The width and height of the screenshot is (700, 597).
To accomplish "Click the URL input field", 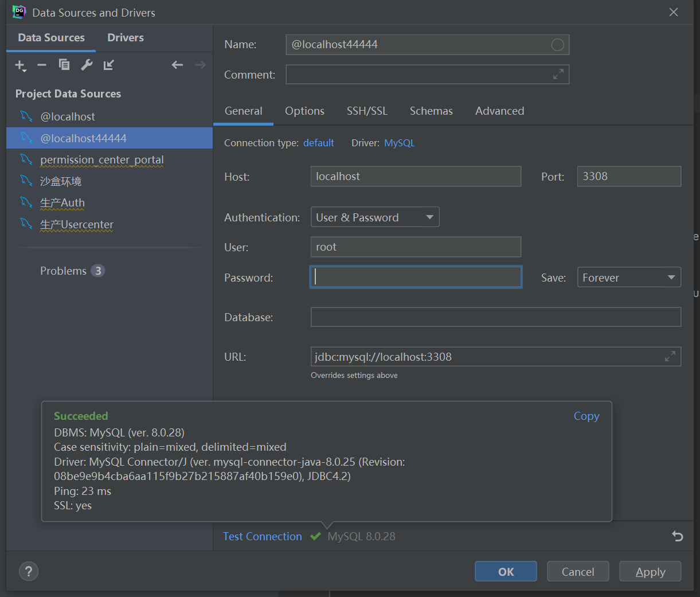I will click(496, 357).
